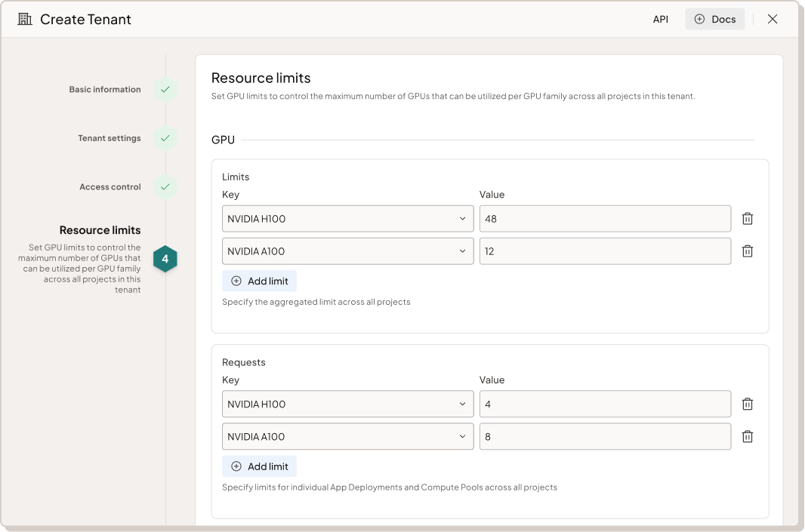The height and width of the screenshot is (532, 805).
Task: Select the Resource limits step label
Action: [x=100, y=230]
